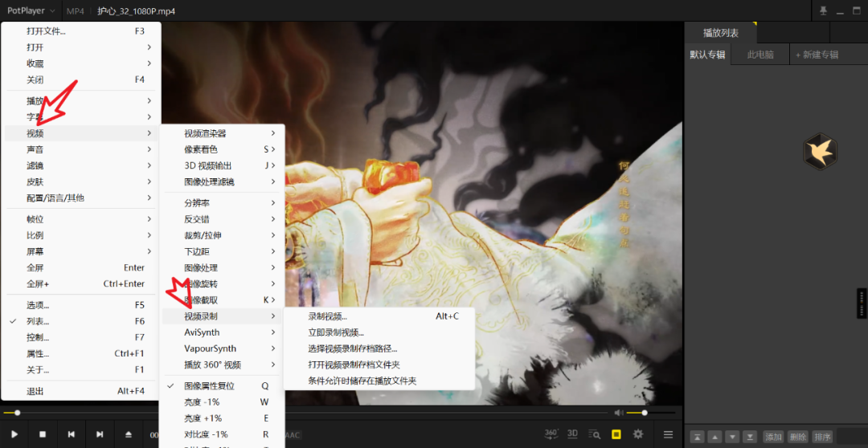
Task: Move playlist item up one
Action: point(715,437)
